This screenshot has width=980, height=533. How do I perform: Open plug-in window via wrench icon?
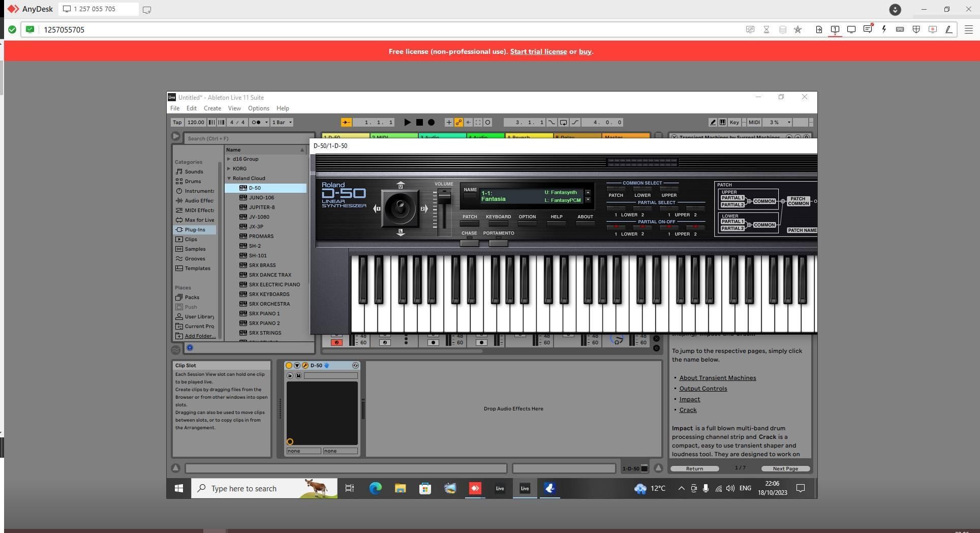click(305, 365)
